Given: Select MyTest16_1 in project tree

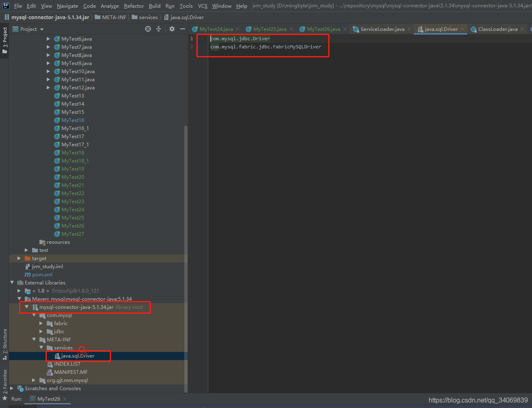Looking at the screenshot, I should pos(75,128).
